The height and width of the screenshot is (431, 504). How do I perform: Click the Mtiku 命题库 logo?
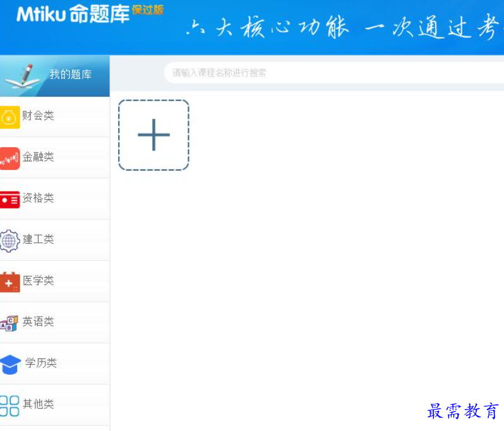click(x=73, y=14)
